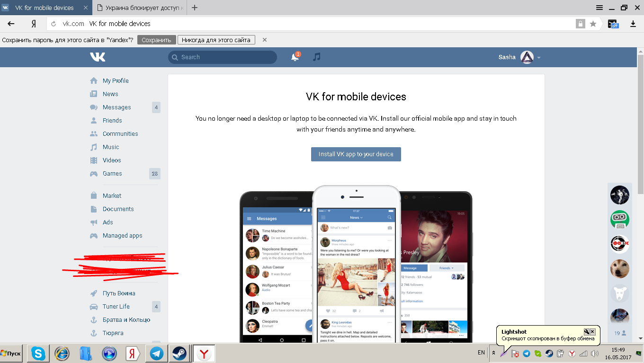Click the Games count badge 28
Viewport: 644px width, 363px height.
pos(155,174)
